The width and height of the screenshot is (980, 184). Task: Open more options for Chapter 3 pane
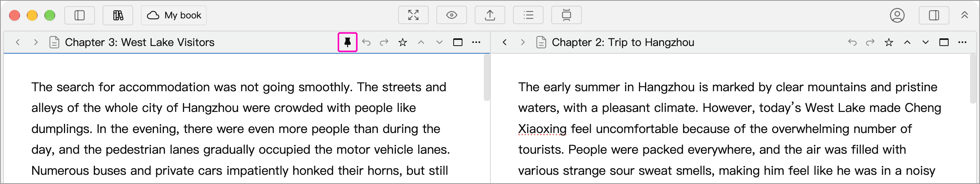point(476,42)
